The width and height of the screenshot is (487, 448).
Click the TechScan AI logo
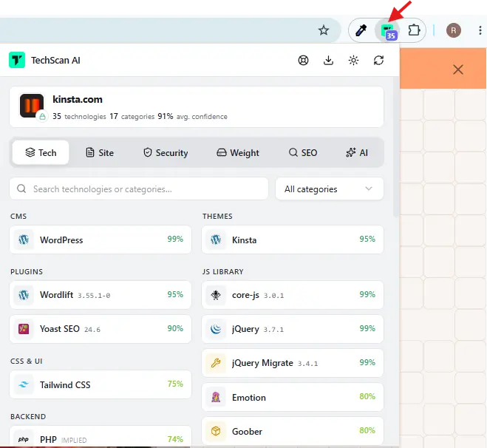coord(17,60)
